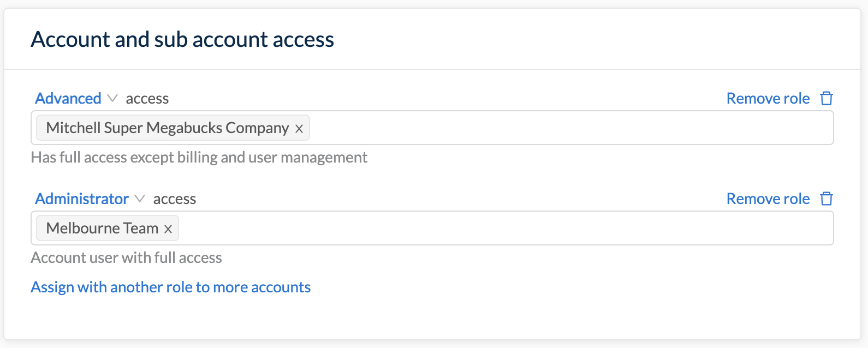
Task: Click the Advanced role label
Action: pyautogui.click(x=68, y=98)
